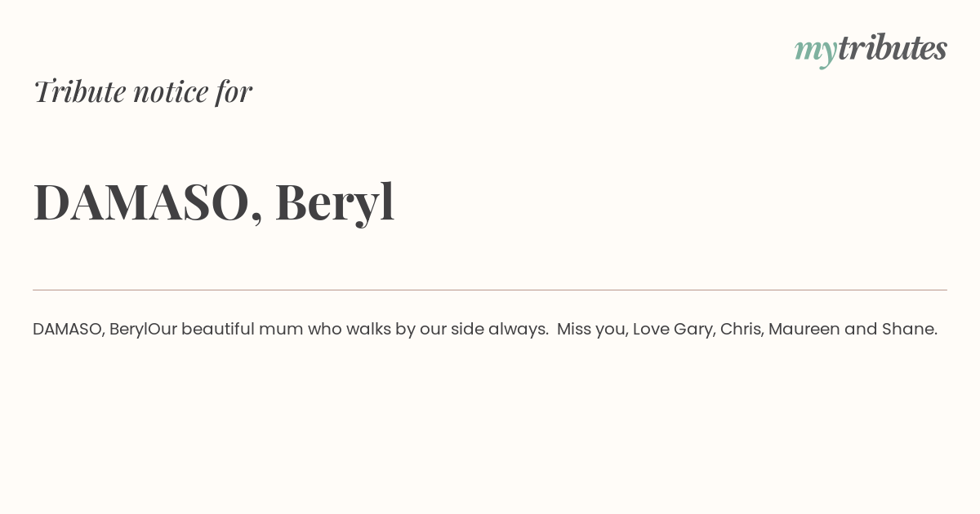980x514 pixels.
Task: Select the large "DAMASO, Beryl" title
Action: (214, 202)
